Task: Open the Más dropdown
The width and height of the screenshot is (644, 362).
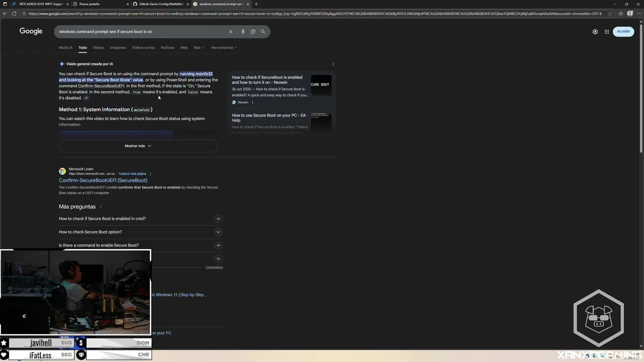Action: (x=198, y=48)
